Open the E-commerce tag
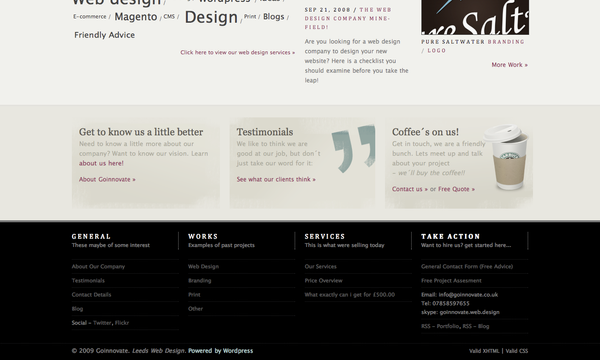 [x=90, y=16]
